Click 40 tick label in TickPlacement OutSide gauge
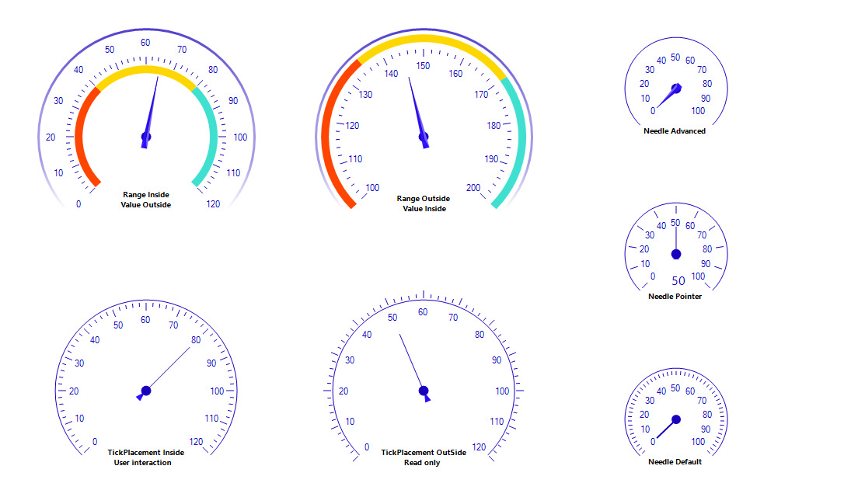Image resolution: width=844 pixels, height=504 pixels. (x=367, y=335)
